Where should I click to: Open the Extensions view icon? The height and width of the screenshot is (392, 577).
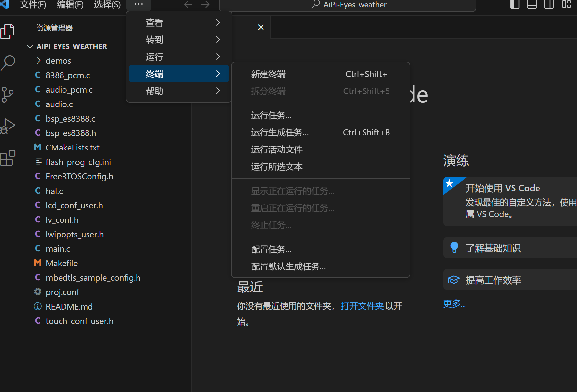click(8, 158)
